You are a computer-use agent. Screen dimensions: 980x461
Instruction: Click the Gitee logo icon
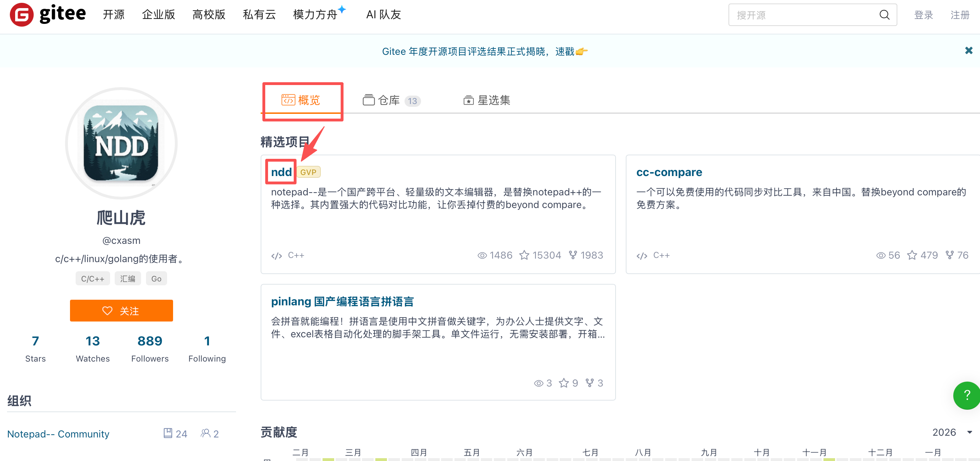pos(22,15)
